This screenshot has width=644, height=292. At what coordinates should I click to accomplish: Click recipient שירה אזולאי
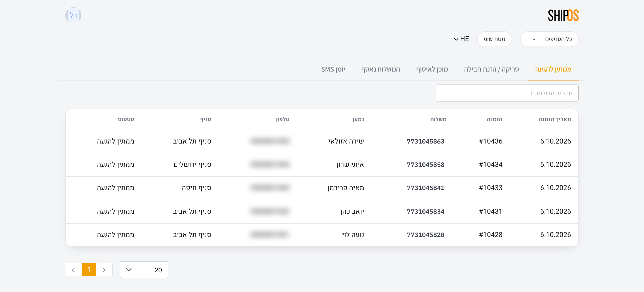point(346,141)
